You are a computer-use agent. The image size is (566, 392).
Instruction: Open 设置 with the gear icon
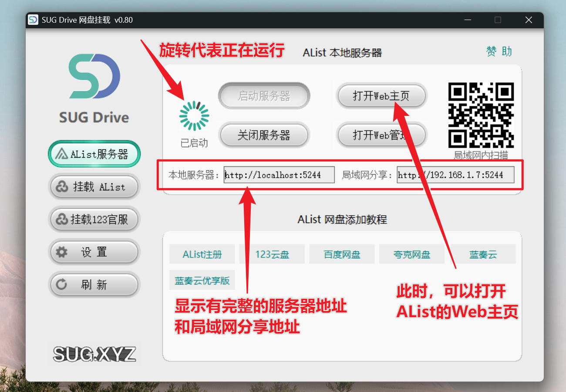(94, 252)
